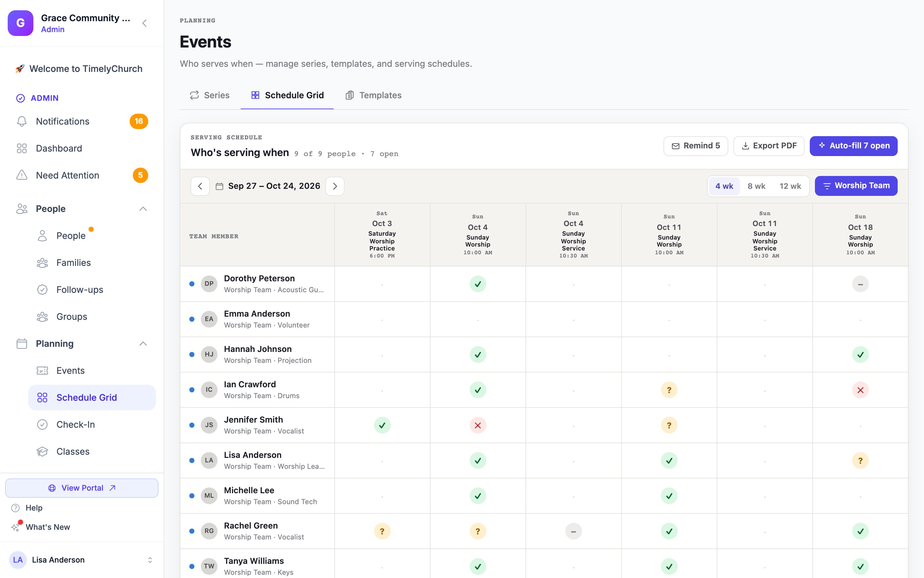Click Dorothy Peterson's dash status on Oct 18
Image resolution: width=924 pixels, height=578 pixels.
click(x=860, y=284)
